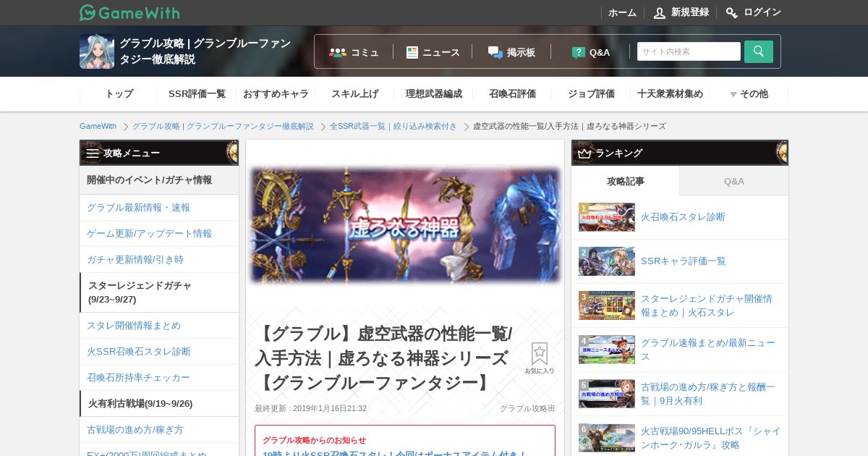Image resolution: width=868 pixels, height=456 pixels.
Task: Click the GameWith breadcrumb link
Action: (98, 126)
